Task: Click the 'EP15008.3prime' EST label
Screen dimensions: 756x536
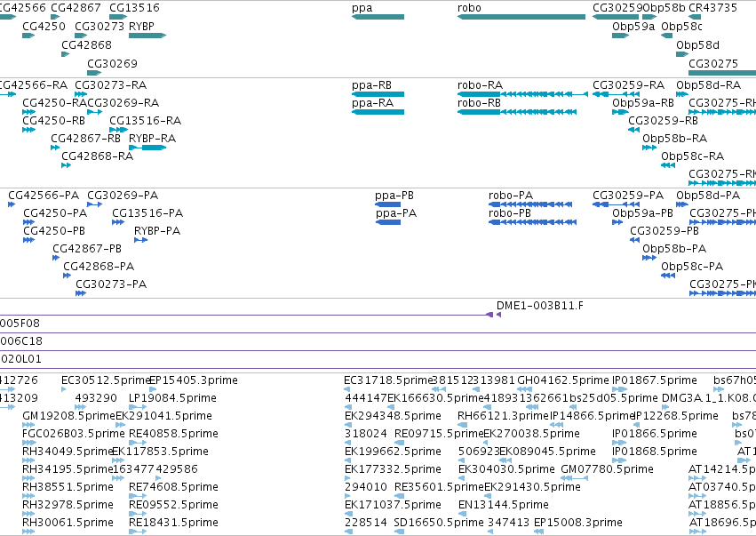Action: point(578,523)
